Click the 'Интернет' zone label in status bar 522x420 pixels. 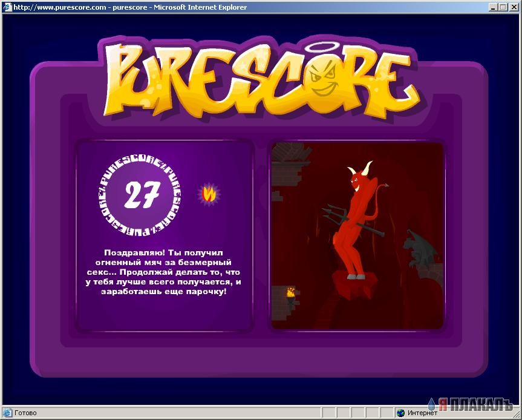pyautogui.click(x=422, y=413)
